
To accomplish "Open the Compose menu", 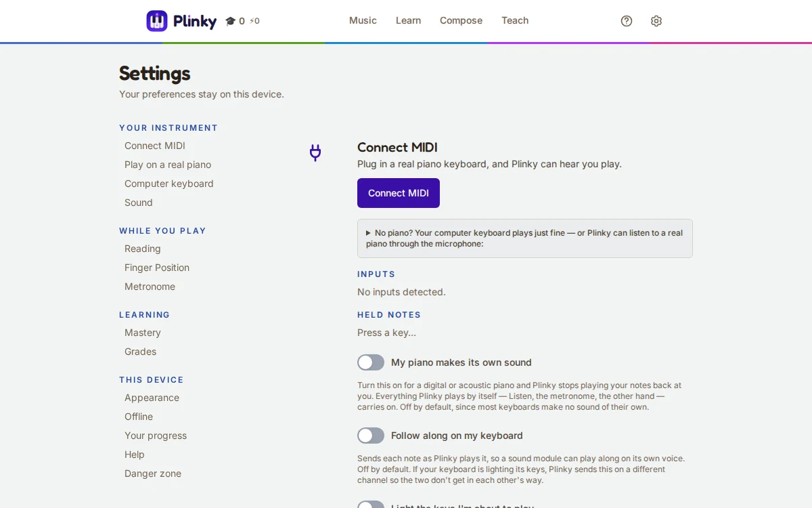I will click(461, 20).
